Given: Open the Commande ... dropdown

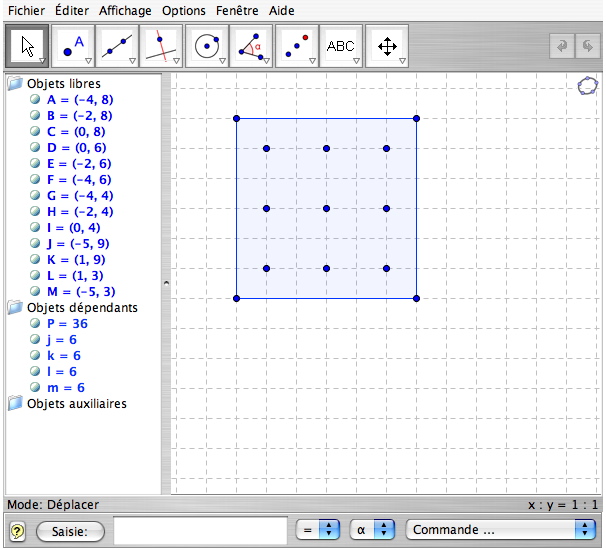Looking at the screenshot, I should 500,530.
